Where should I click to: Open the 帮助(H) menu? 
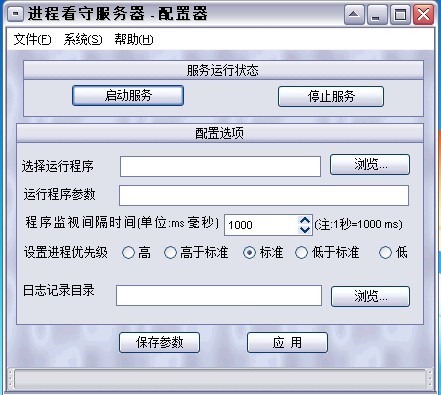[x=134, y=39]
